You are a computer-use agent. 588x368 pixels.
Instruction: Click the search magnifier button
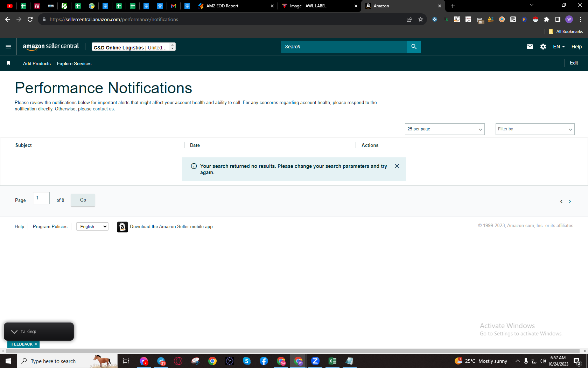coord(414,47)
